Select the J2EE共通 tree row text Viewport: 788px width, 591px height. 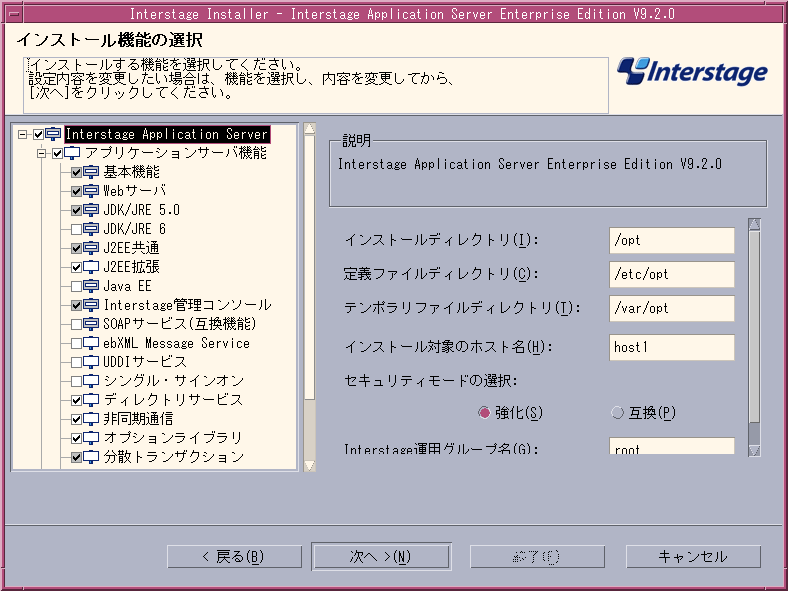click(131, 248)
